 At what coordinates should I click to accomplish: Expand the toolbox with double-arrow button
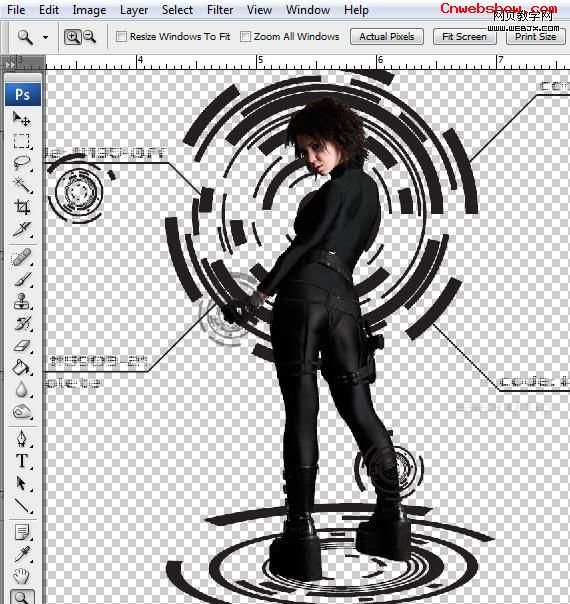10,64
